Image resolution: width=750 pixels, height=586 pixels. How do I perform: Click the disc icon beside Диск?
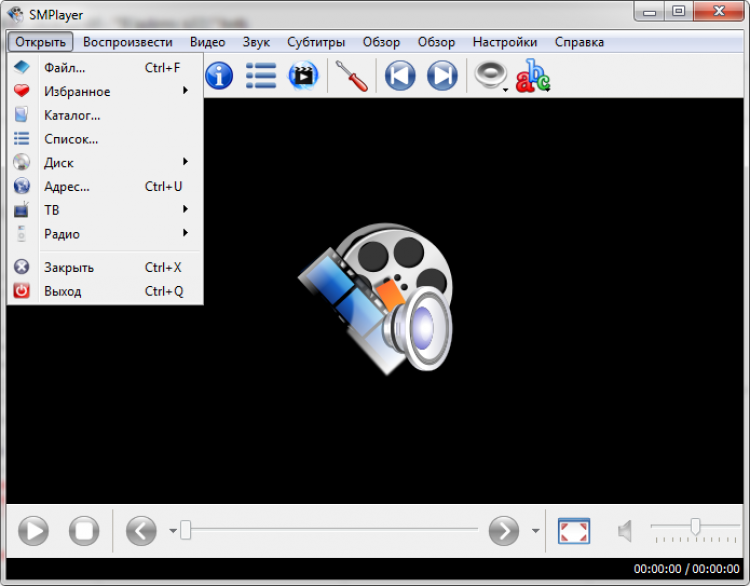coord(22,162)
